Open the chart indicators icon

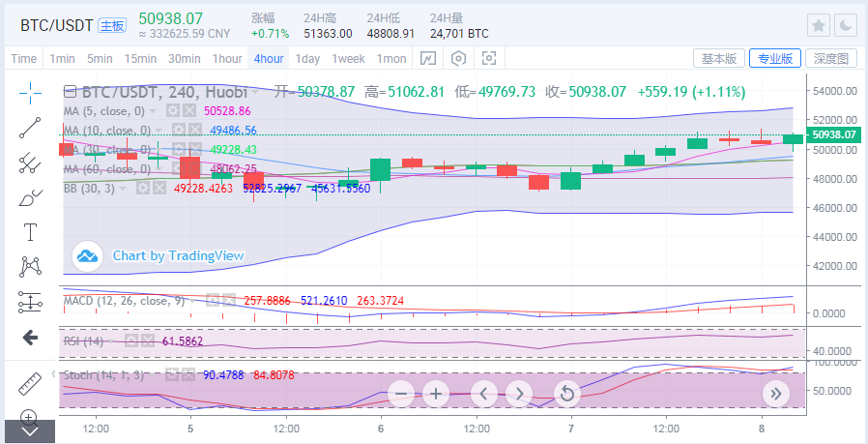(428, 58)
